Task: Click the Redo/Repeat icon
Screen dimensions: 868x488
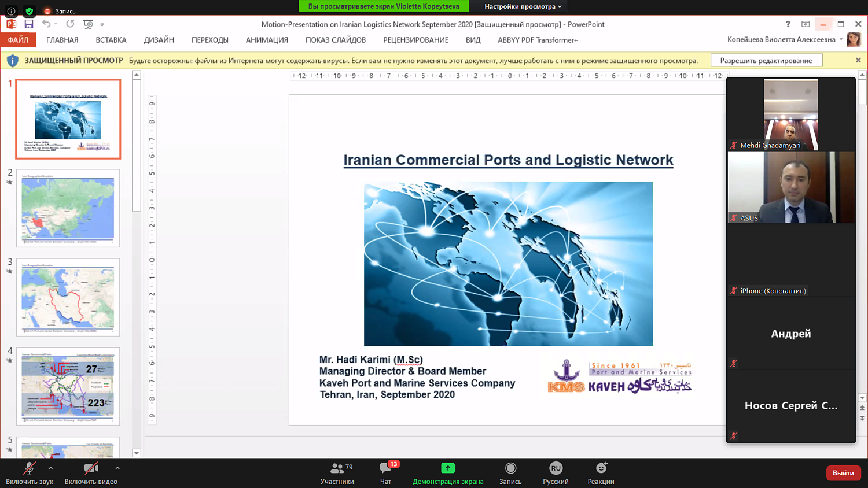Action: (70, 24)
